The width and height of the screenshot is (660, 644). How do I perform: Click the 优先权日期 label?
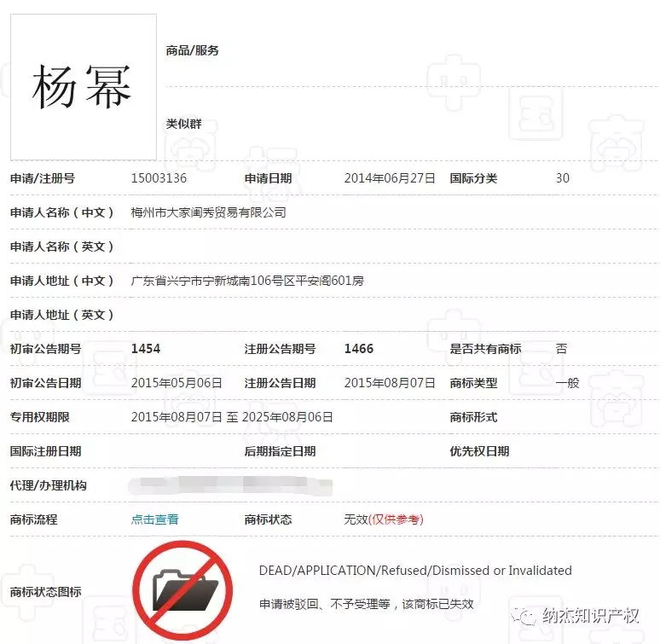click(x=479, y=451)
